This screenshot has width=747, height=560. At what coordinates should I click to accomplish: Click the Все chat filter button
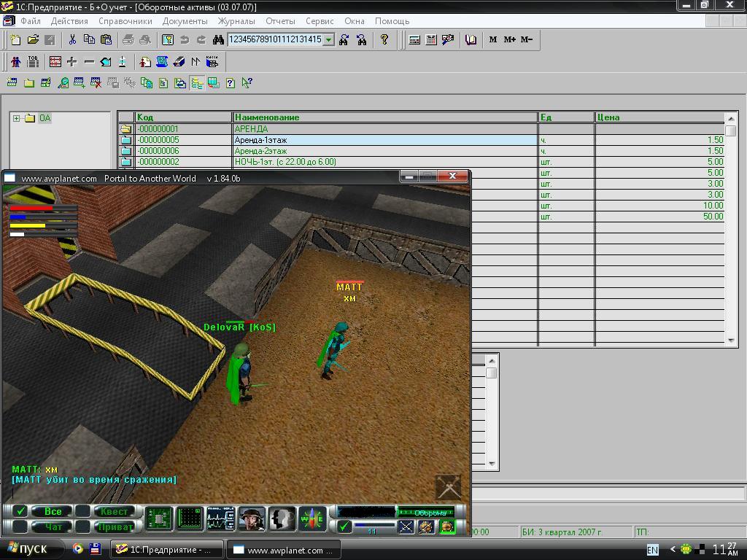pyautogui.click(x=53, y=511)
